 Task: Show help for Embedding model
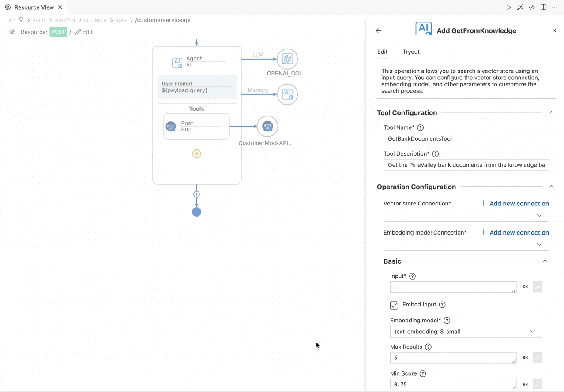click(x=447, y=321)
